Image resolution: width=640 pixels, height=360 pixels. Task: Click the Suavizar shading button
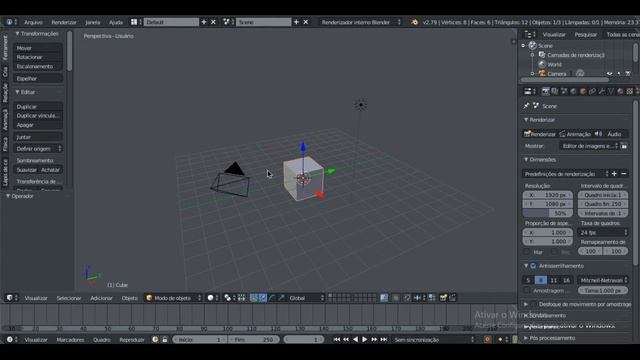click(27, 170)
